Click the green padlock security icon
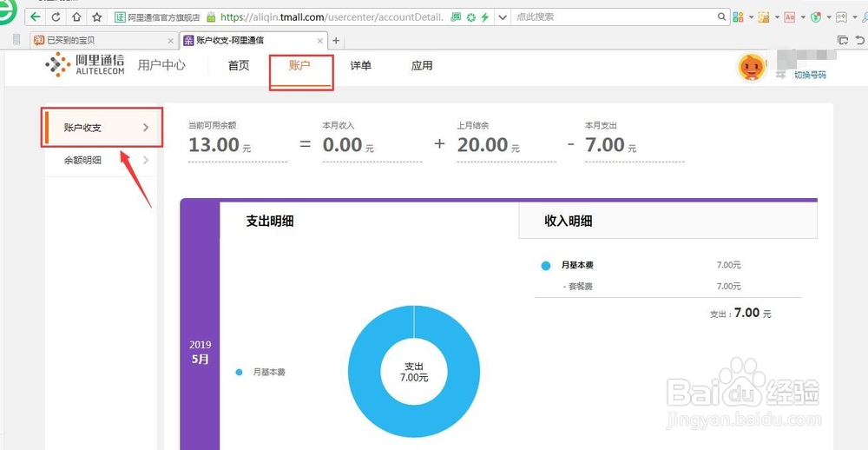Image resolution: width=868 pixels, height=450 pixels. (x=211, y=17)
